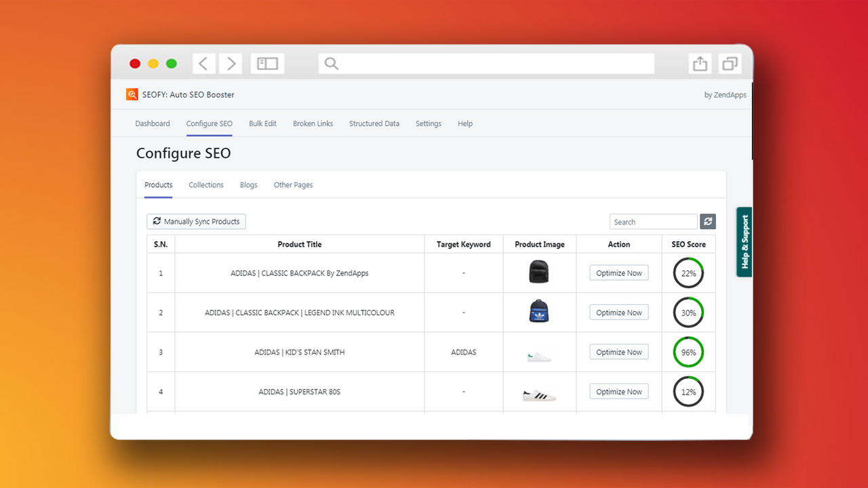Click the by ZendApps link
Screen dimensions: 868x488
click(x=725, y=94)
